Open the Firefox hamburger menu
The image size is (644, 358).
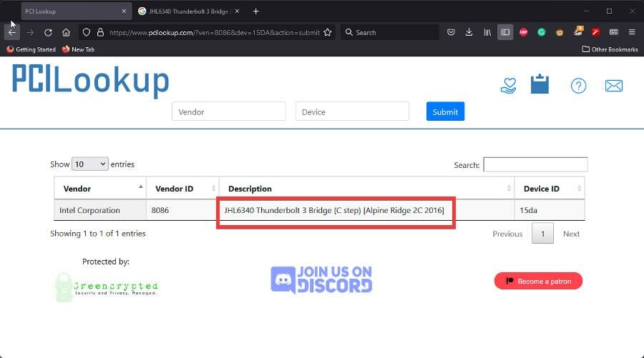632,32
